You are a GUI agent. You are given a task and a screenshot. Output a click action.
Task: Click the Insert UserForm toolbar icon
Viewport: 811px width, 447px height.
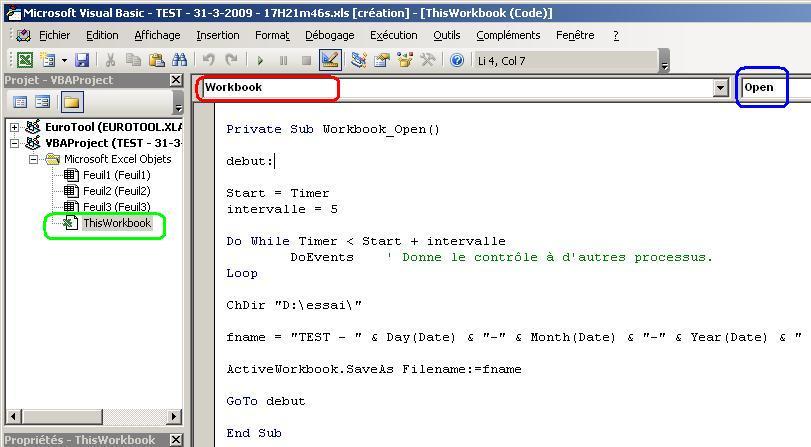49,60
